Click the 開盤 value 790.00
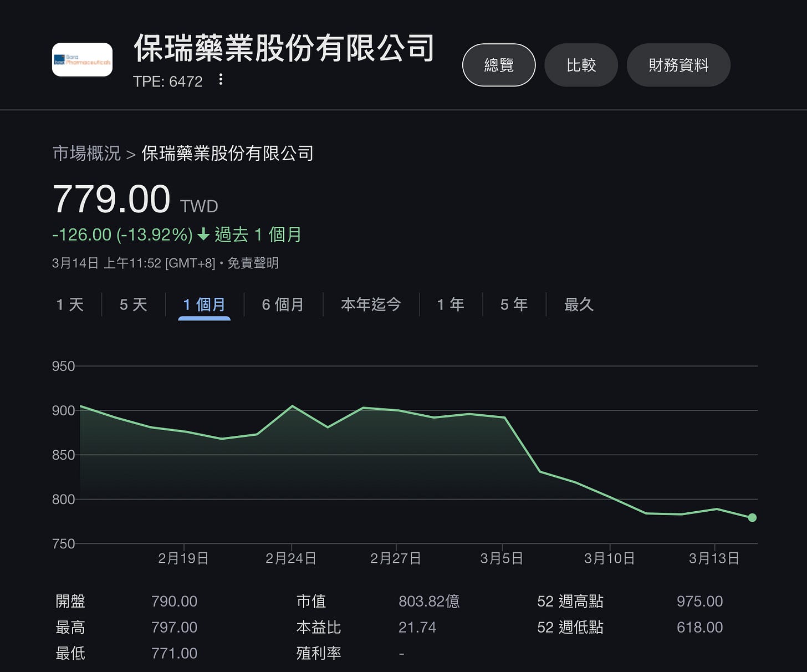The image size is (807, 672). click(175, 602)
